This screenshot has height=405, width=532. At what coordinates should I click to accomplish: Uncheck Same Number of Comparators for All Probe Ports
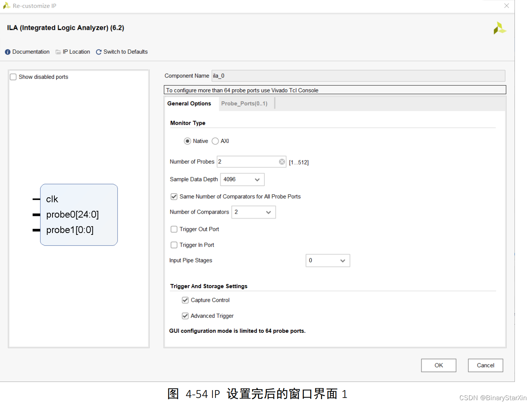click(174, 197)
